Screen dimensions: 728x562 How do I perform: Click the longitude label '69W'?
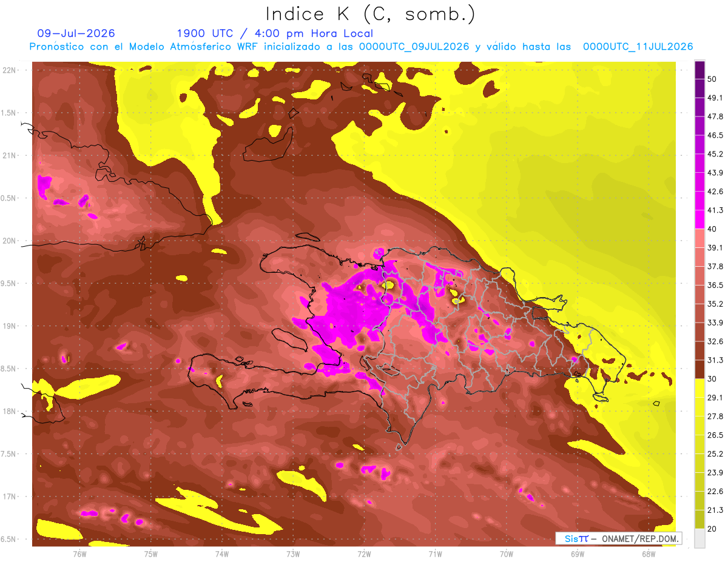click(578, 554)
